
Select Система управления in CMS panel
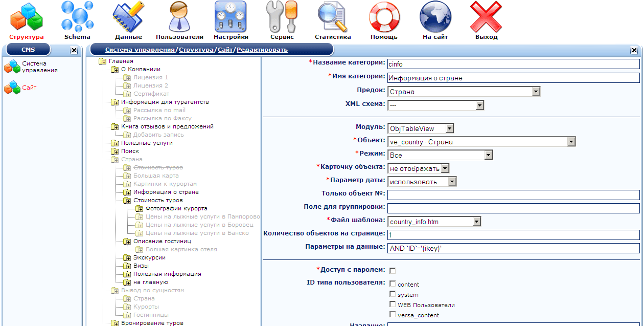(39, 67)
